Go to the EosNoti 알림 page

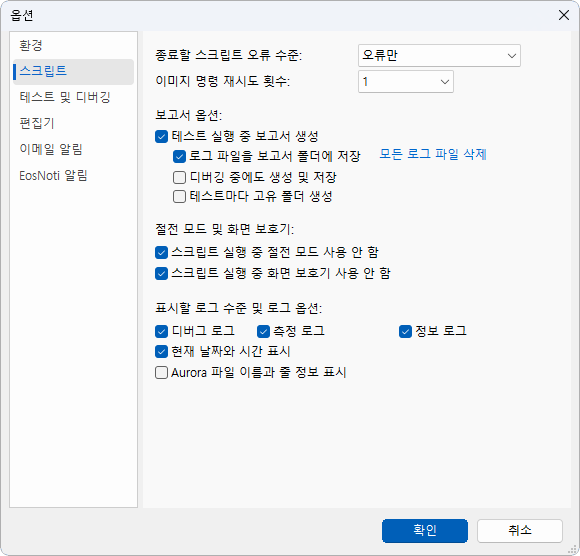pyautogui.click(x=73, y=175)
